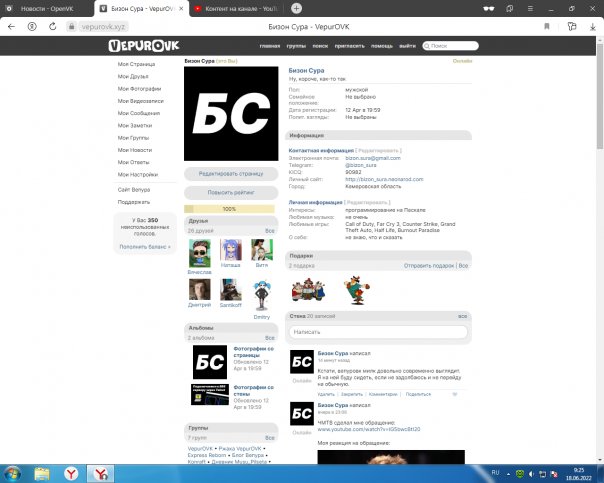Open группы in the top menu

point(296,46)
